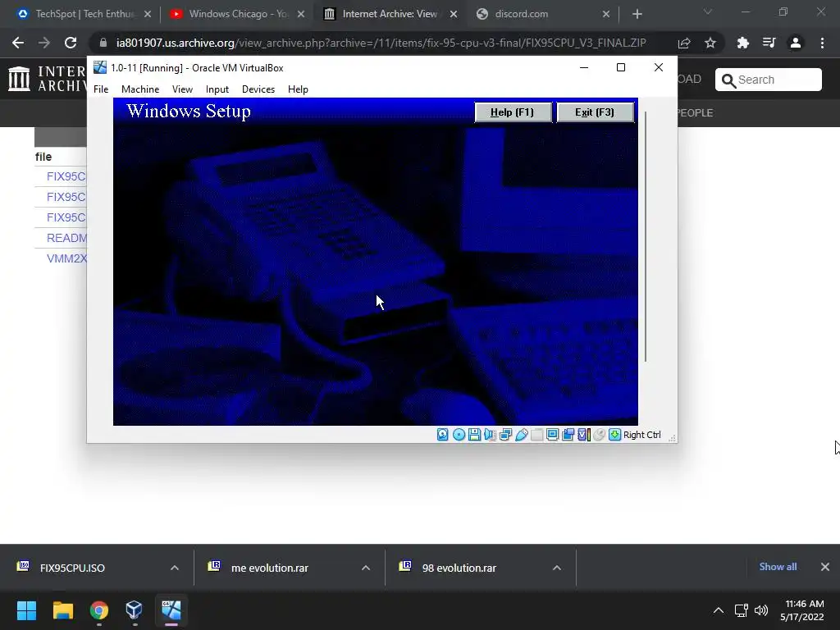The image size is (840, 630).
Task: Open File Explorer from taskbar
Action: (x=62, y=610)
